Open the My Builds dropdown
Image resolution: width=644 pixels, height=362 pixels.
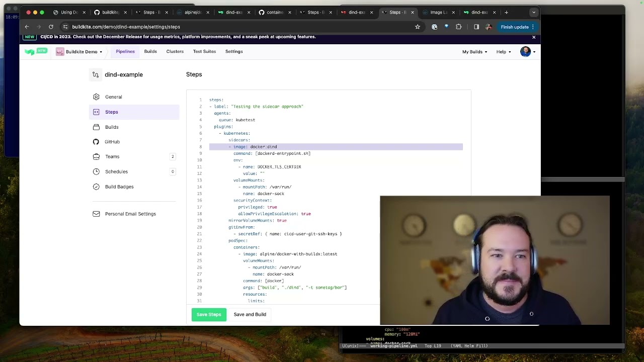point(474,52)
